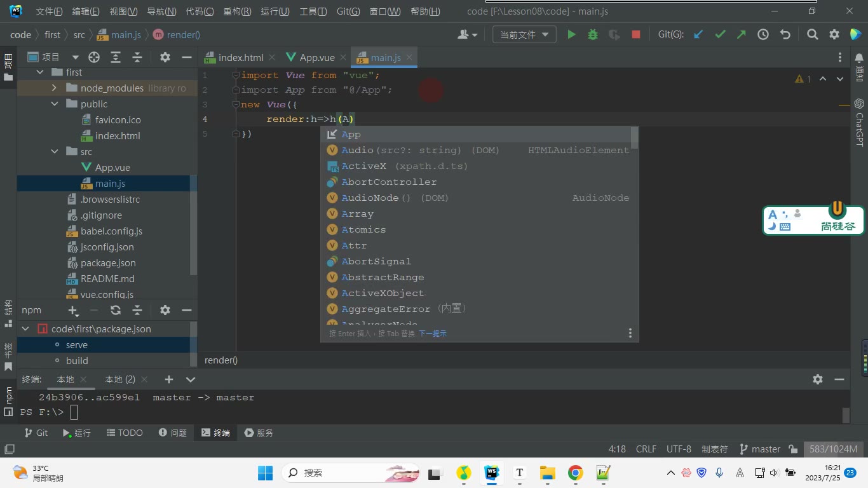This screenshot has width=868, height=488.
Task: Select opened file crosshair in project panel
Action: coord(94,57)
